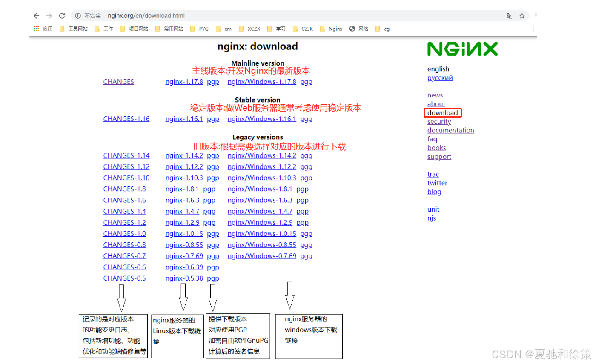Open the about sidebar link
This screenshot has height=364, width=593.
tap(436, 104)
